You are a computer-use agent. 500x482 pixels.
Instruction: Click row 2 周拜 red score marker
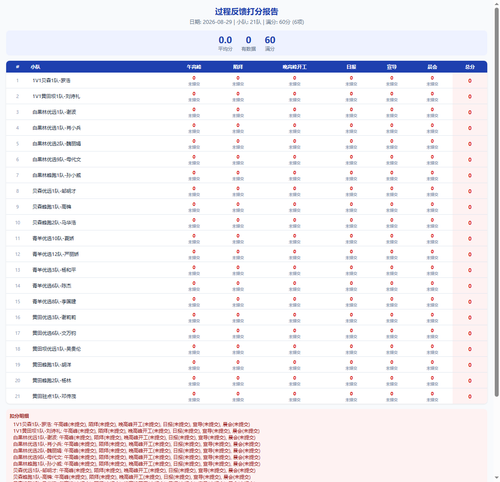pos(238,94)
